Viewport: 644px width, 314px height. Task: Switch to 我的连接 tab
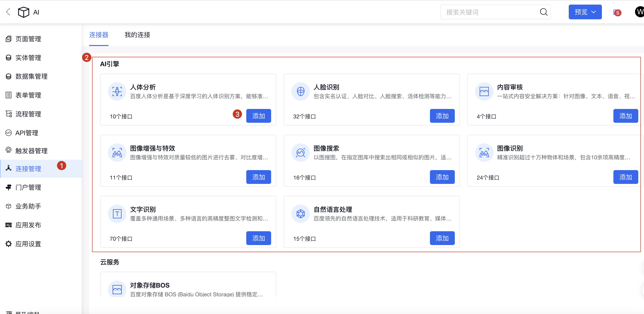coord(137,35)
